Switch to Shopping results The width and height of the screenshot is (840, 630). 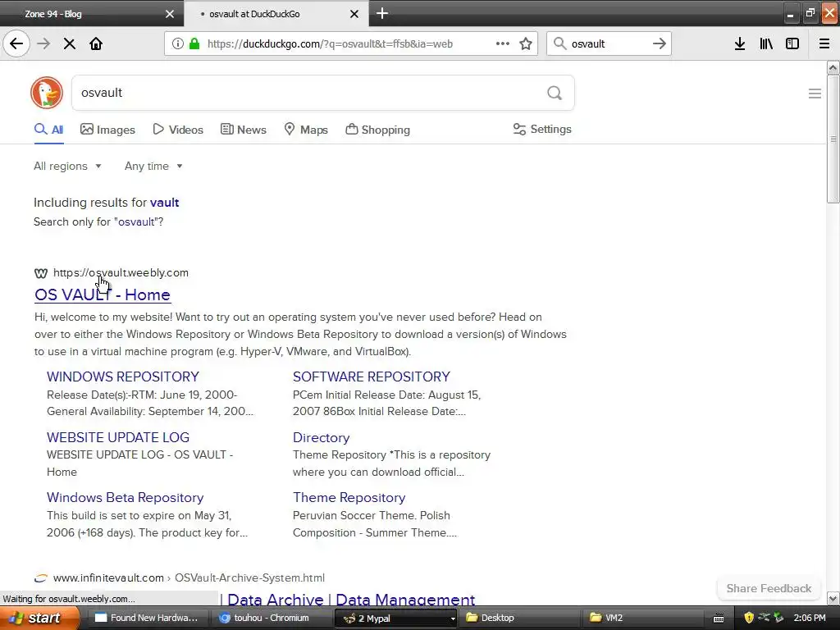click(x=377, y=130)
